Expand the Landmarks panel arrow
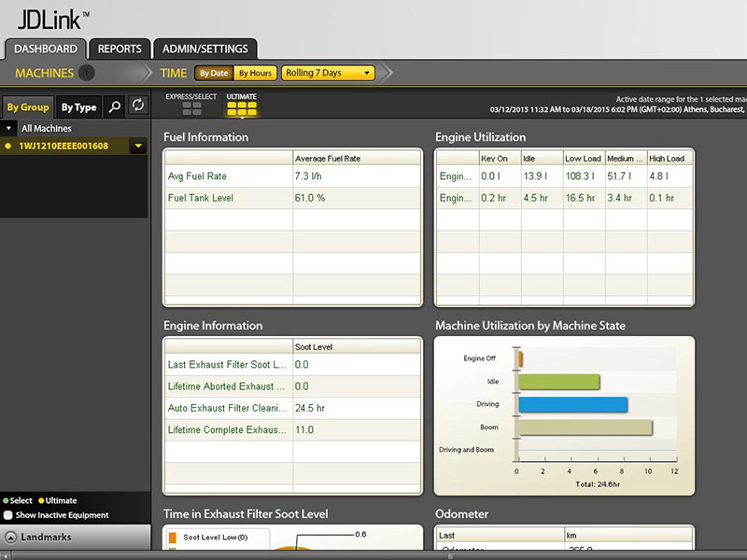The image size is (747, 560). (10, 538)
